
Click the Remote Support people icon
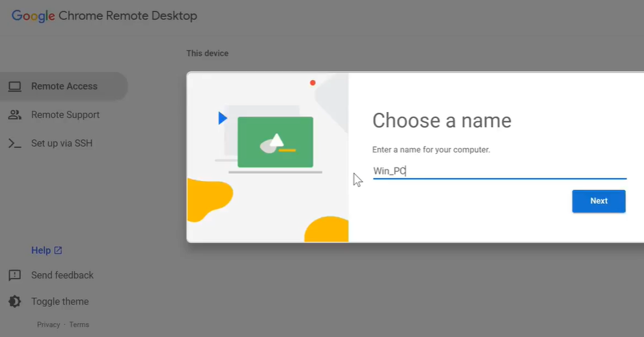click(15, 115)
